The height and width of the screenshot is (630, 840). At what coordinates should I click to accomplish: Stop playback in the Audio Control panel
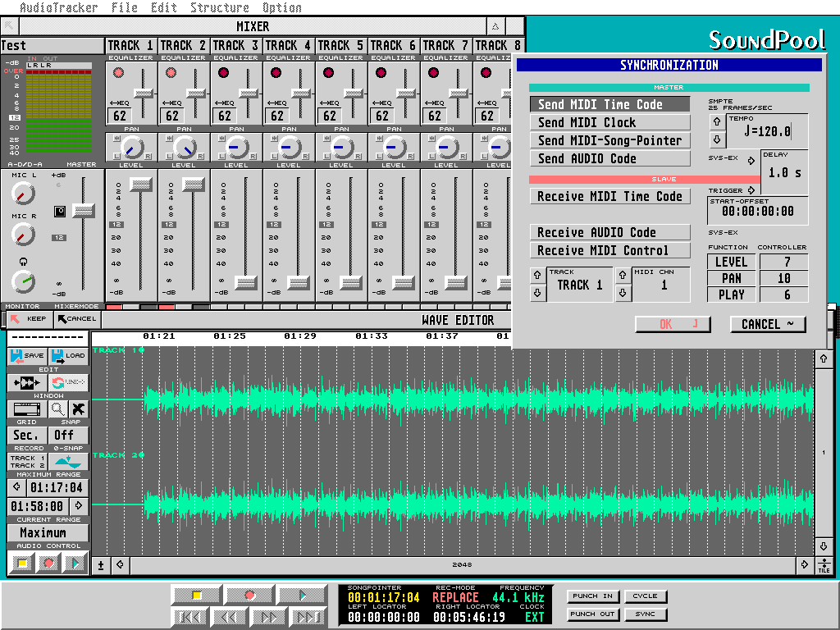(x=22, y=563)
